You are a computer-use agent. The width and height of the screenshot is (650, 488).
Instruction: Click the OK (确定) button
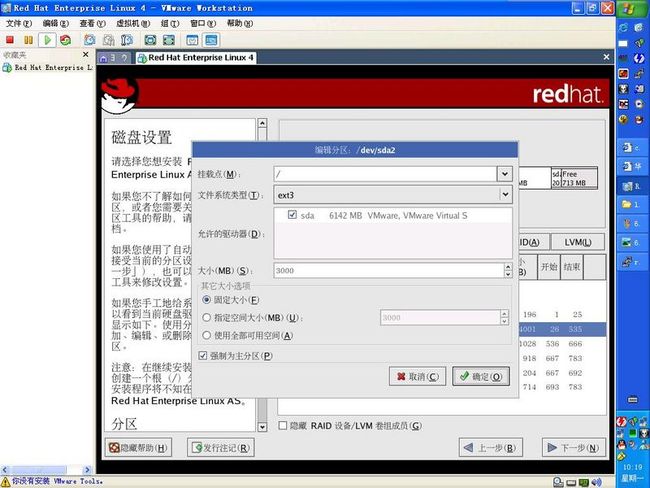tap(481, 376)
